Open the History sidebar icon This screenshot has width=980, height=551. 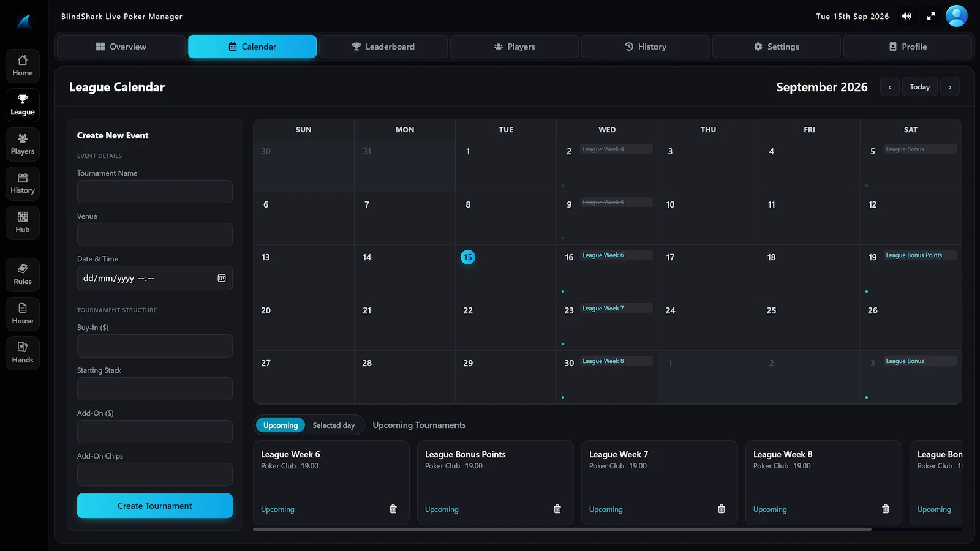pyautogui.click(x=23, y=184)
